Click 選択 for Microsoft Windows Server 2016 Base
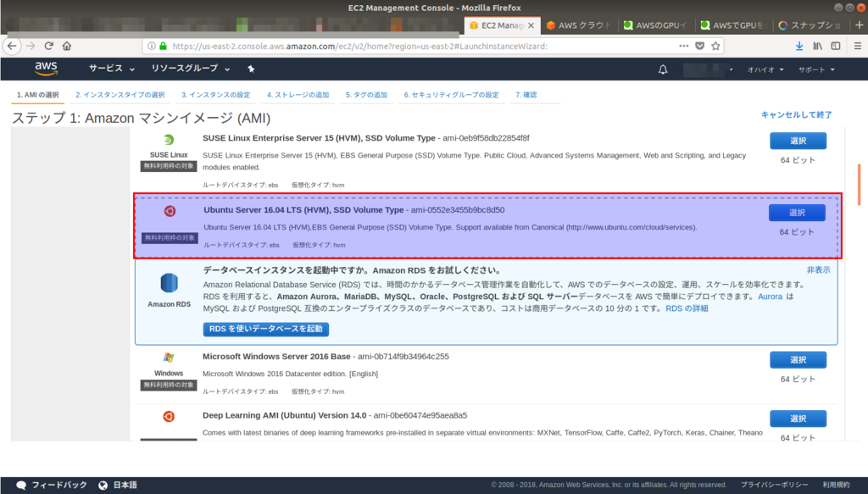 point(798,359)
